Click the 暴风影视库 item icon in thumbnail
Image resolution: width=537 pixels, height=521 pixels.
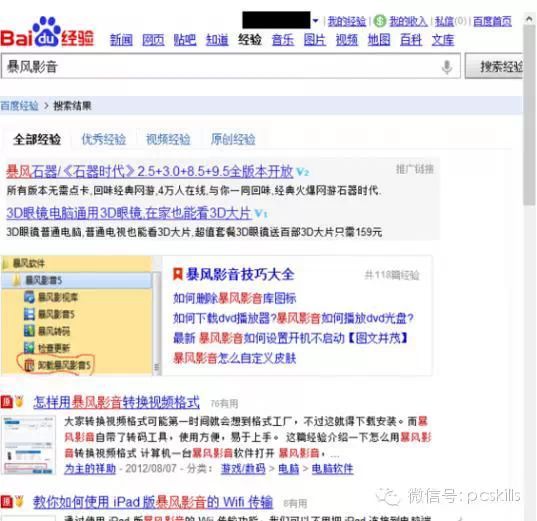tap(29, 297)
